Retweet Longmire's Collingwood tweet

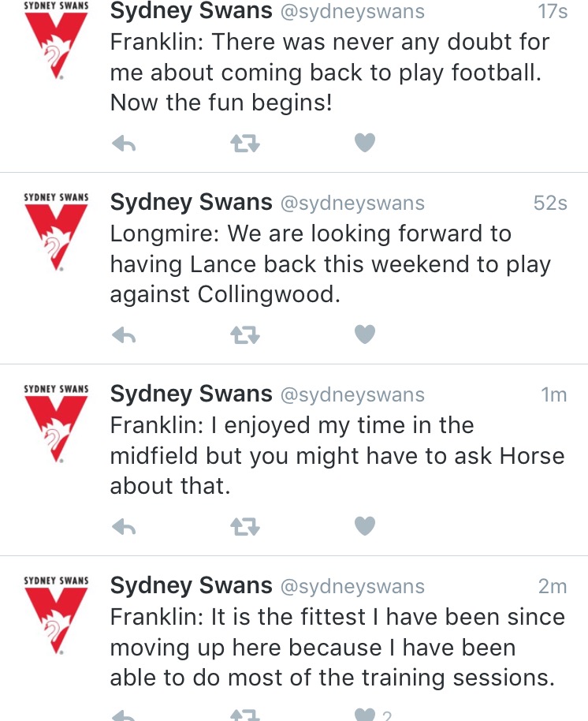pos(245,336)
